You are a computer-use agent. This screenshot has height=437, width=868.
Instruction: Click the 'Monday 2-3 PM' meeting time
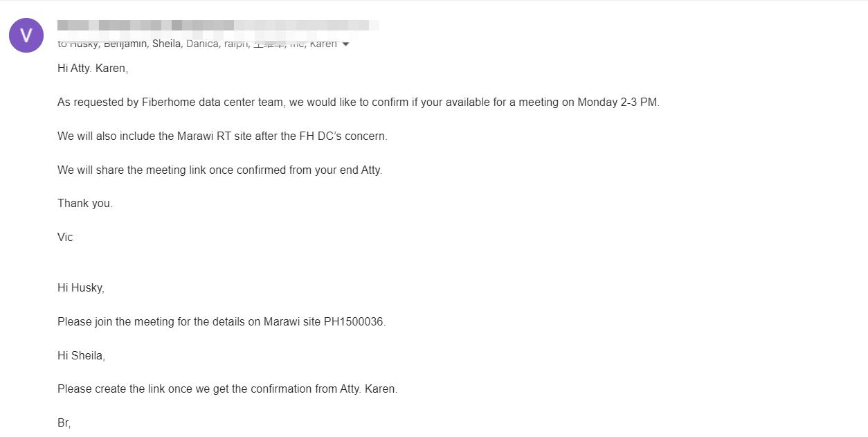[618, 102]
